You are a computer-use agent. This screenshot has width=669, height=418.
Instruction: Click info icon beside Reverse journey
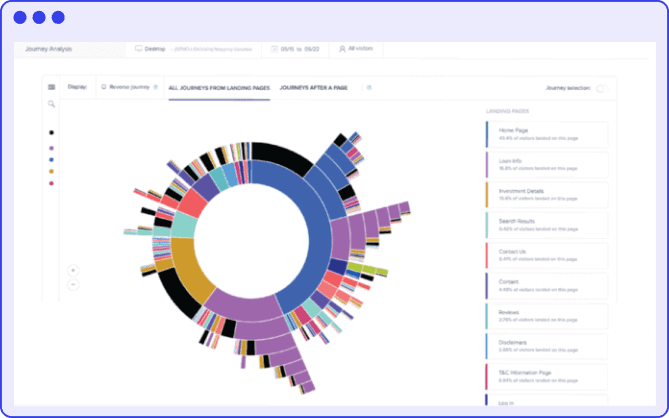click(155, 88)
